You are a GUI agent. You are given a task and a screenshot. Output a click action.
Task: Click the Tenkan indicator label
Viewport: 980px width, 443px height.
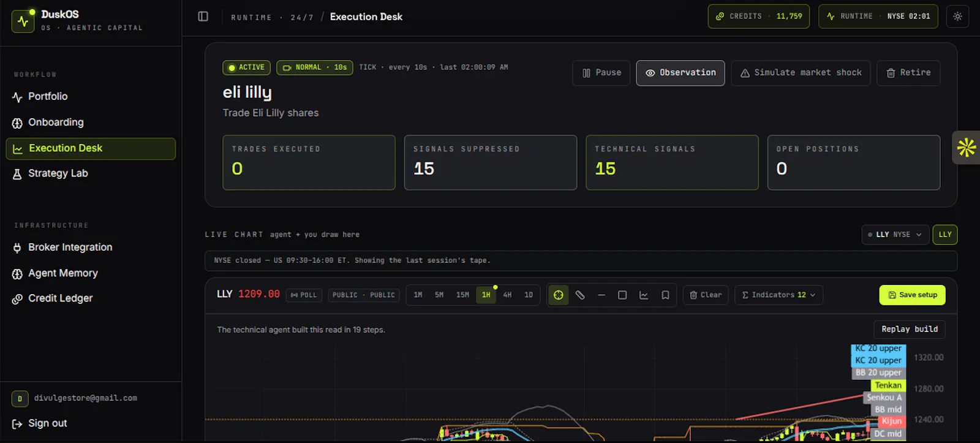click(x=888, y=385)
